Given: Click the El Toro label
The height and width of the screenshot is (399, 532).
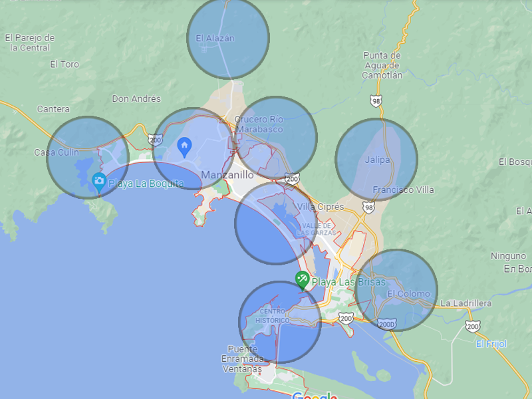Looking at the screenshot, I should (x=65, y=64).
